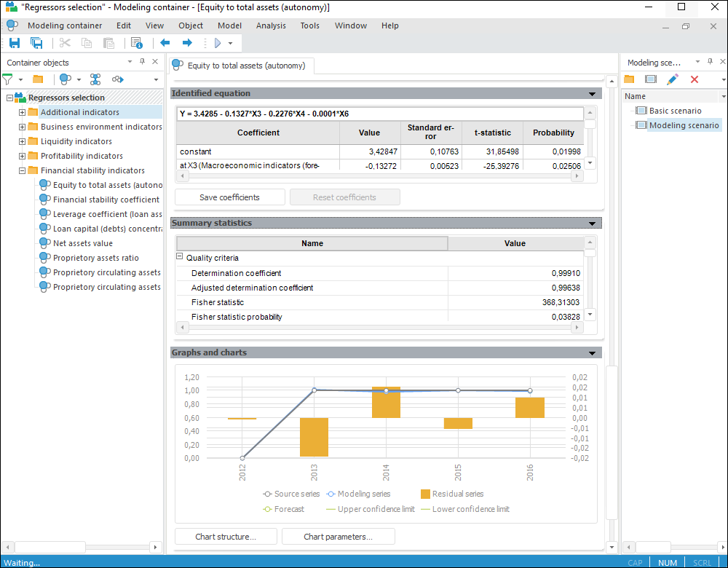
Task: Select Basic scenario in the scenario list
Action: (675, 111)
